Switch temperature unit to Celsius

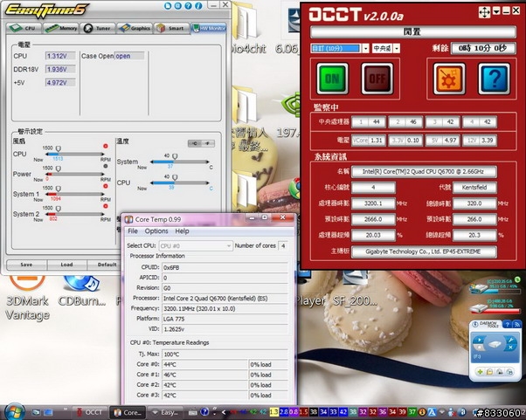(x=195, y=143)
